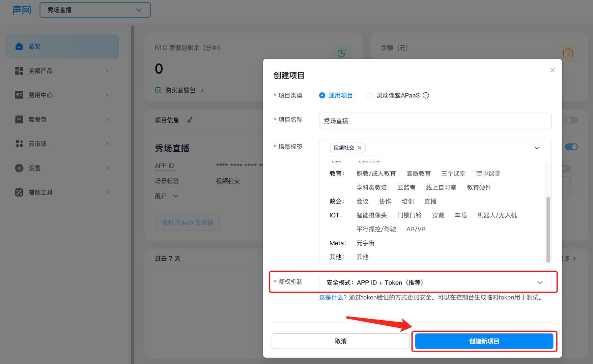Select the 灵动课堂APaaS radio option
Viewport: 593px width, 364px height.
[370, 95]
